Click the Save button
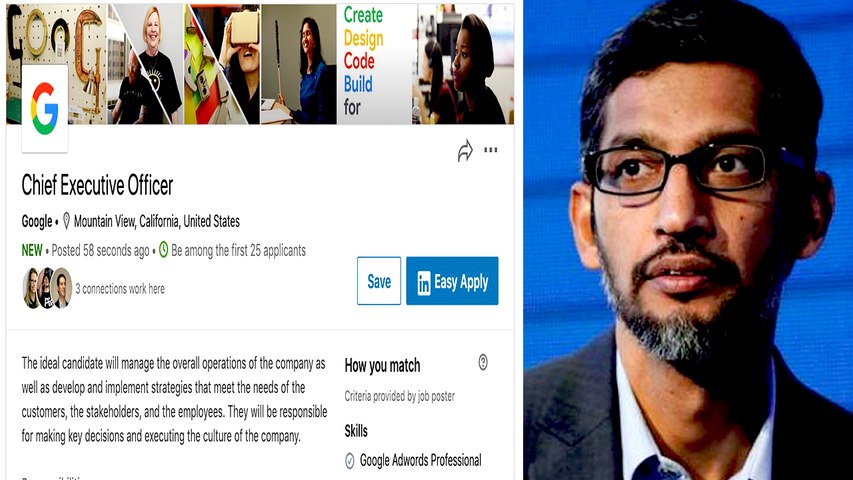Viewport: 853px width, 480px height. coord(379,281)
